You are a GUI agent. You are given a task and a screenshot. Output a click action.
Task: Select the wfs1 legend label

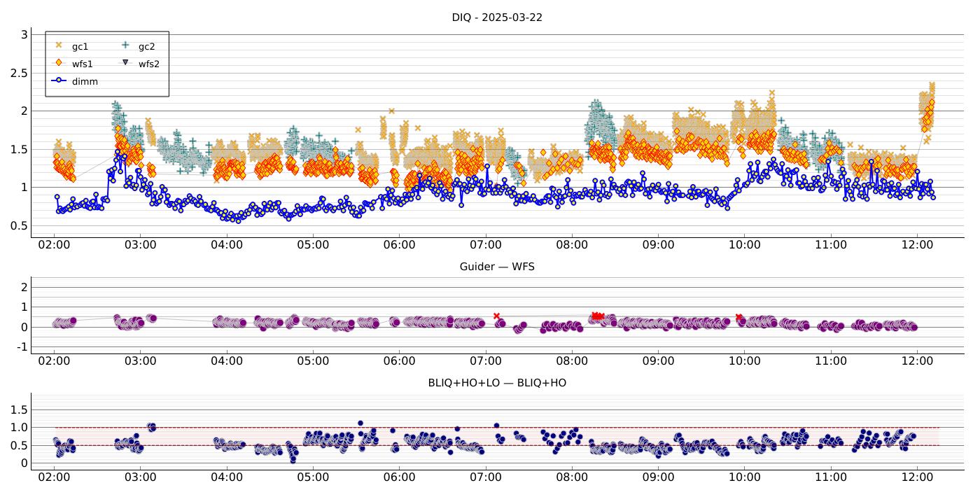click(82, 64)
